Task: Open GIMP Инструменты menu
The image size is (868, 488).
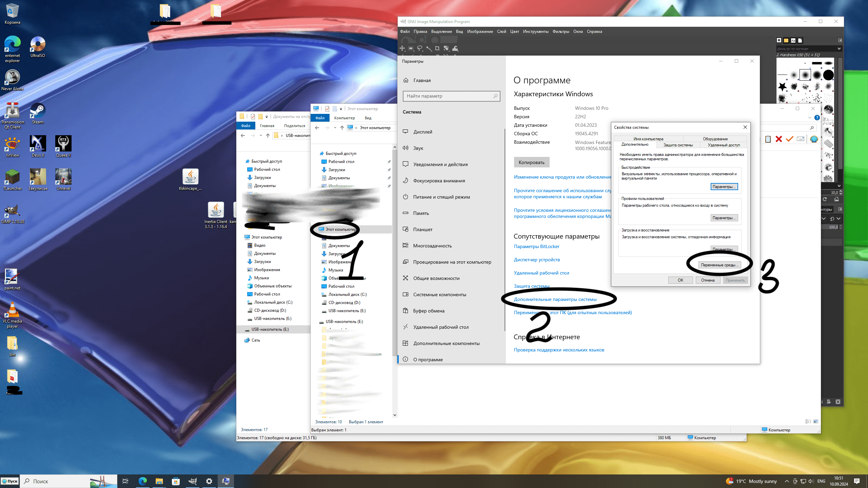Action: point(536,32)
